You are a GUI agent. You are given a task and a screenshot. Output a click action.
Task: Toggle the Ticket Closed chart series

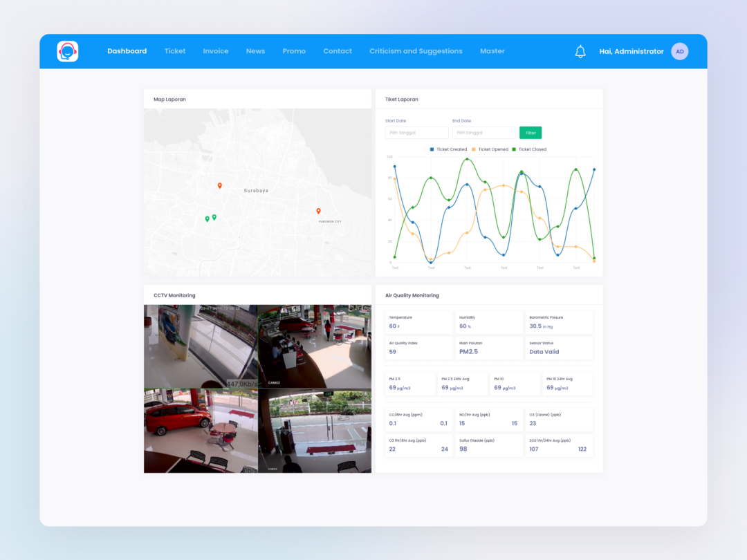pyautogui.click(x=529, y=149)
